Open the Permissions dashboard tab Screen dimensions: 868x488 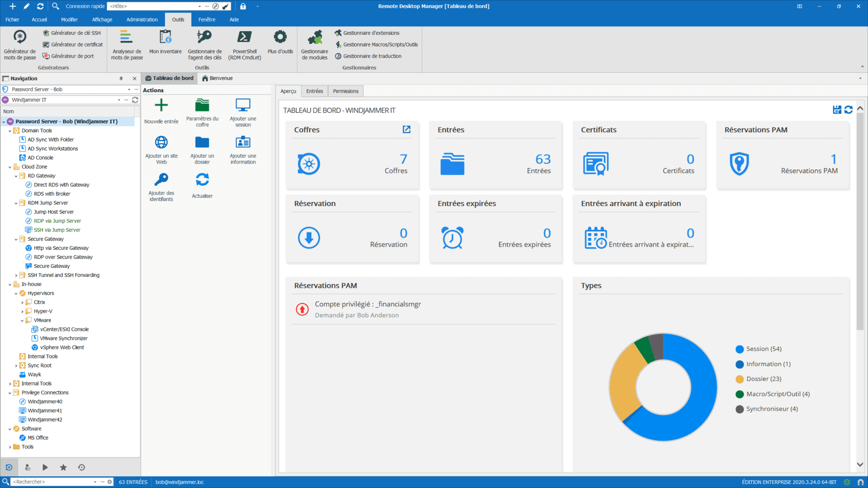point(345,91)
